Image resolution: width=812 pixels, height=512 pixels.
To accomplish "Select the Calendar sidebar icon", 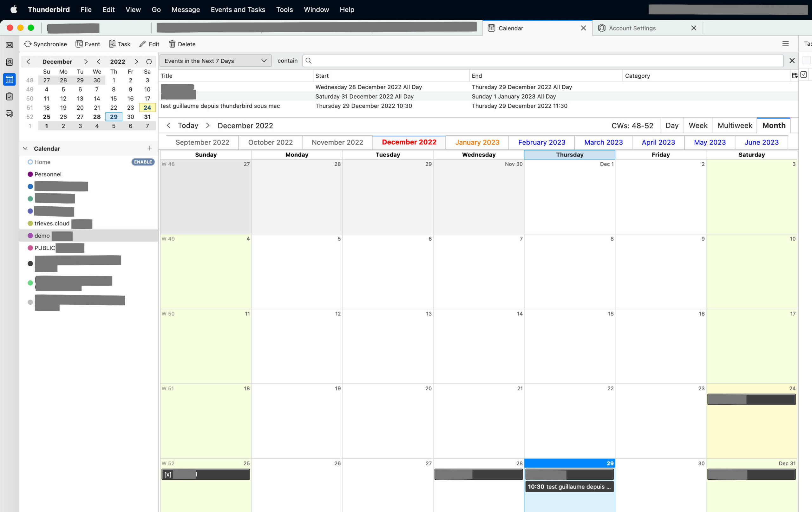I will point(10,80).
